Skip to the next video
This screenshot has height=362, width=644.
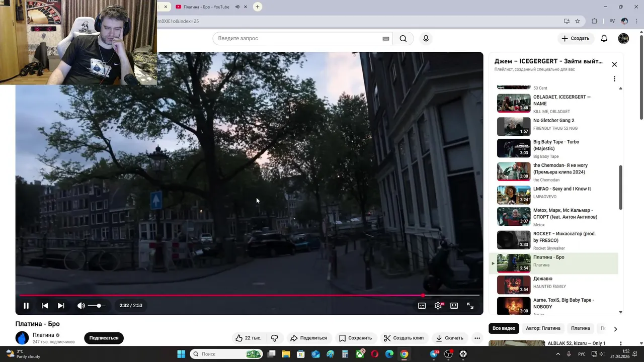pos(61,306)
